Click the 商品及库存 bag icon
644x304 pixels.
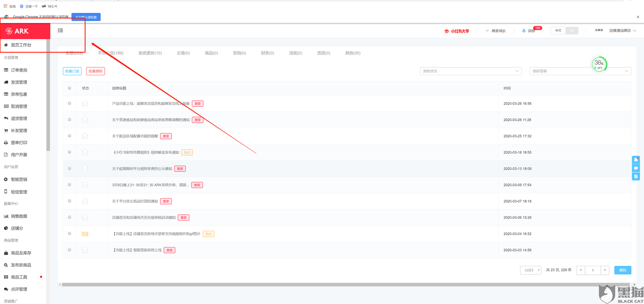tap(6, 253)
